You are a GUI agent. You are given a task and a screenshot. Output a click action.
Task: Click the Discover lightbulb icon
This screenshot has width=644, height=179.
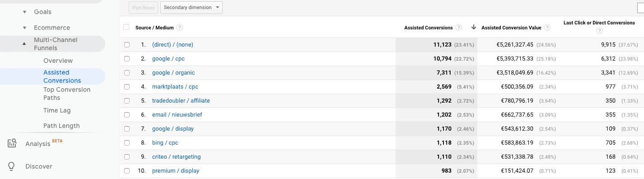point(12,166)
